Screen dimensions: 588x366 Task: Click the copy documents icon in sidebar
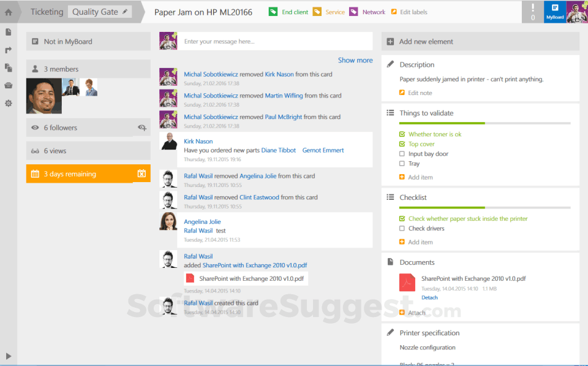(x=8, y=67)
